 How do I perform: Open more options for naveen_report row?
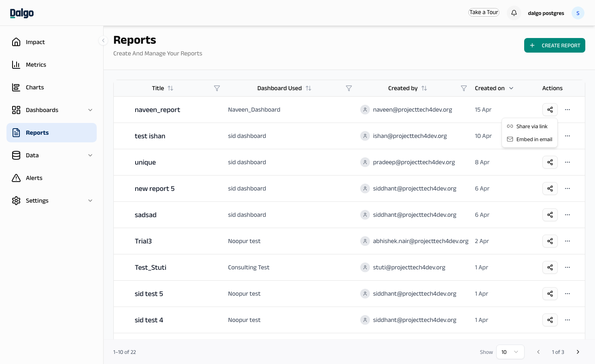(567, 110)
